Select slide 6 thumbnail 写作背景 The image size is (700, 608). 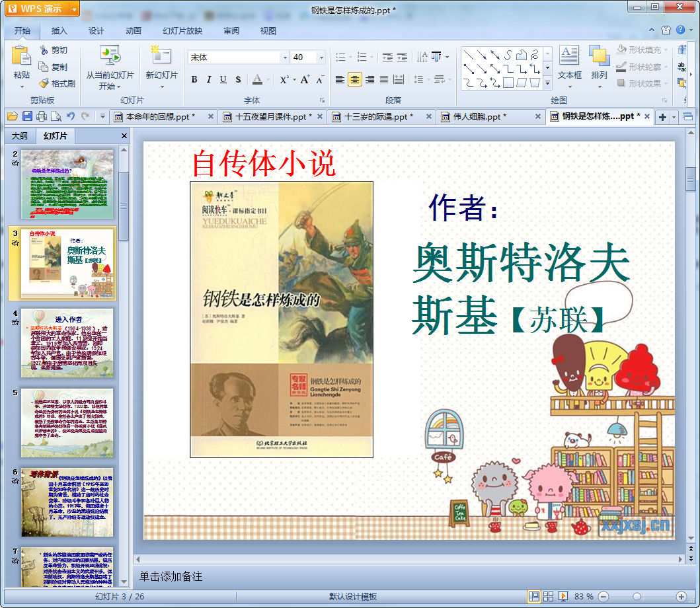(67, 502)
